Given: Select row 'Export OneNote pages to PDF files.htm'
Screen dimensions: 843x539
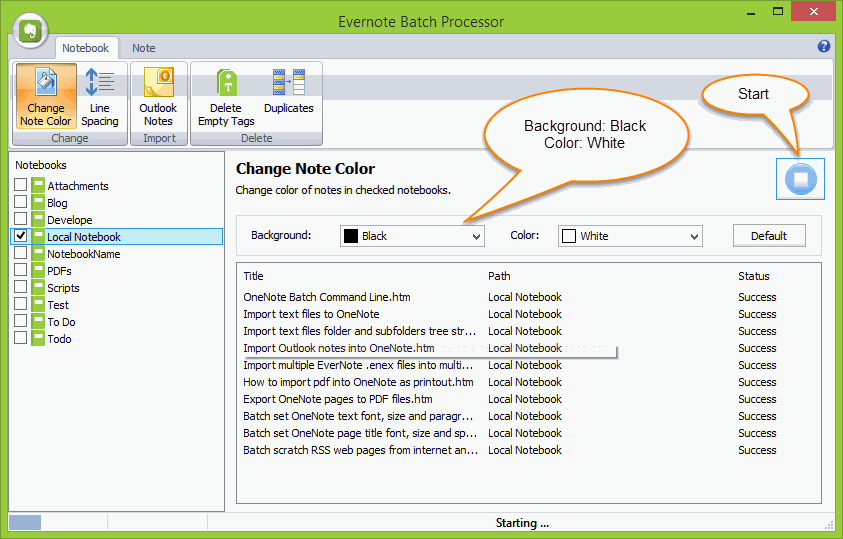Looking at the screenshot, I should [x=528, y=399].
